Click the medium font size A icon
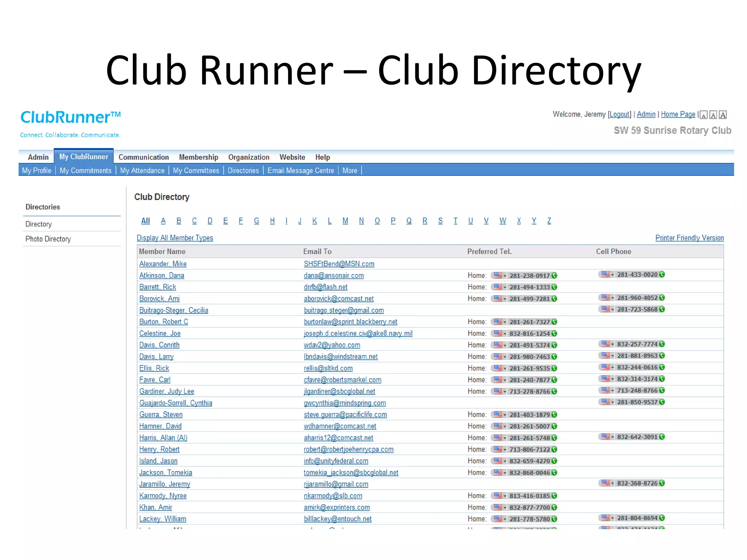Screen dimensions: 747x560 pos(713,115)
